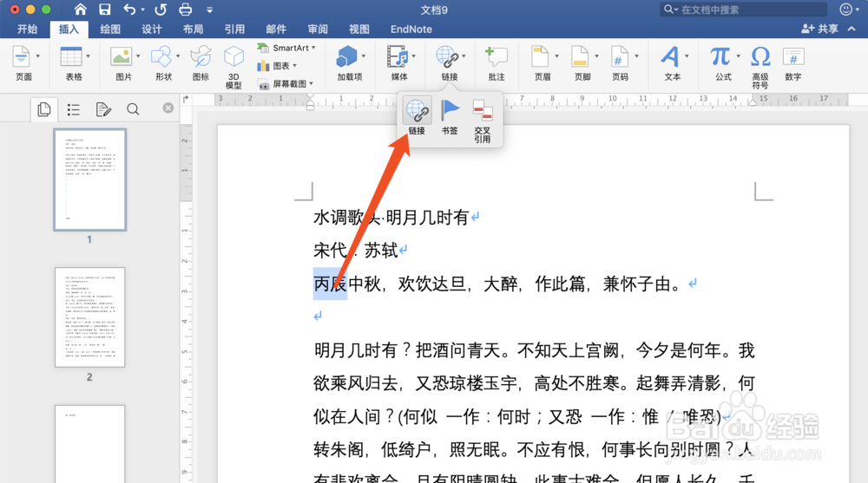The height and width of the screenshot is (483, 868).
Task: Switch to the 视图 tab
Action: [359, 29]
